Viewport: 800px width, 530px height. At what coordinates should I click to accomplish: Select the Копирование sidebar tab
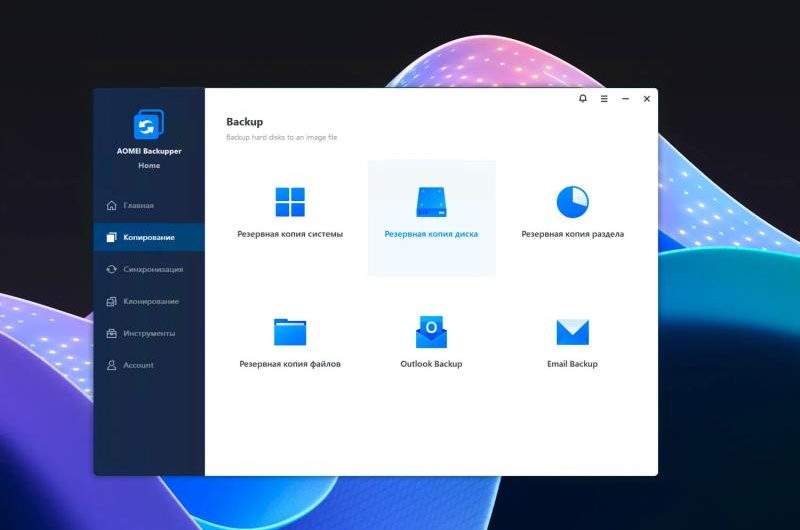coord(148,237)
